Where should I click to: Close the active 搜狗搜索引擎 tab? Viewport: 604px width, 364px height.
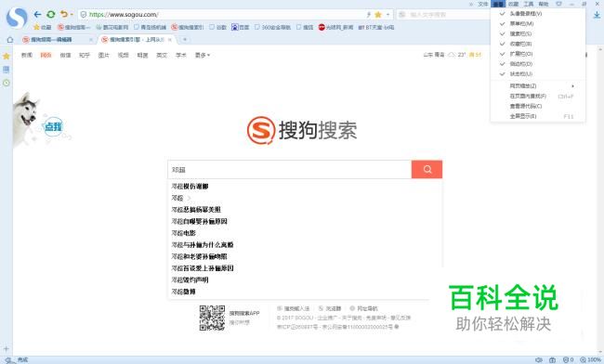coord(170,40)
